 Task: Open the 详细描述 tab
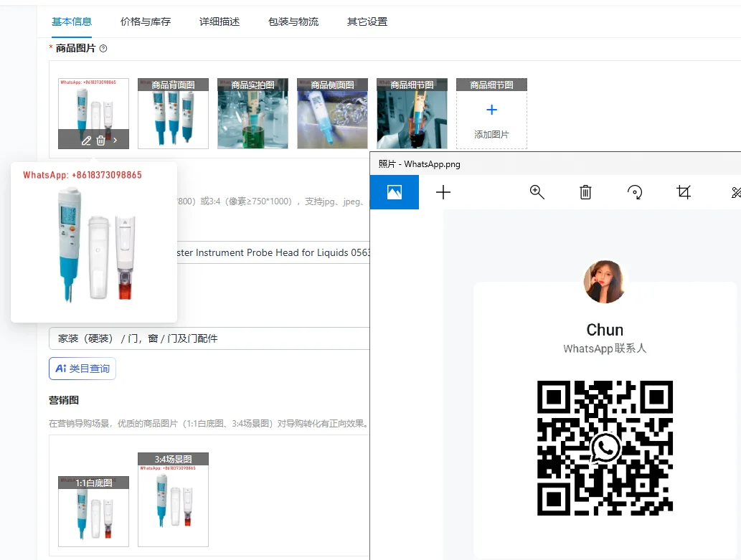point(220,22)
